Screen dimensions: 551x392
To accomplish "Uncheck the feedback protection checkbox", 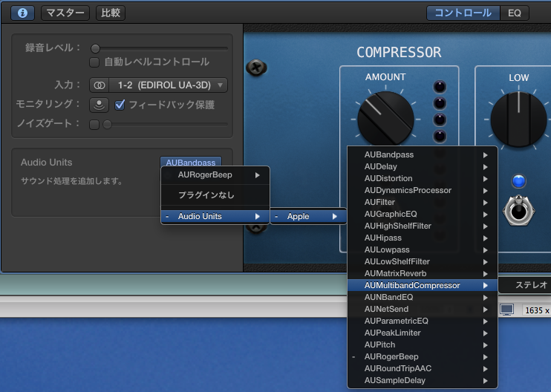I will click(120, 105).
